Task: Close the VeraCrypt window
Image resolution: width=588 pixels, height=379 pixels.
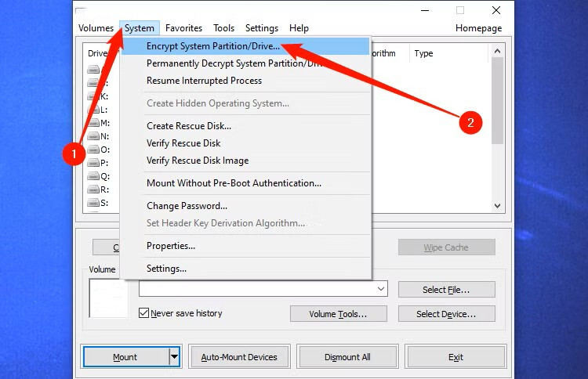Action: click(x=495, y=10)
